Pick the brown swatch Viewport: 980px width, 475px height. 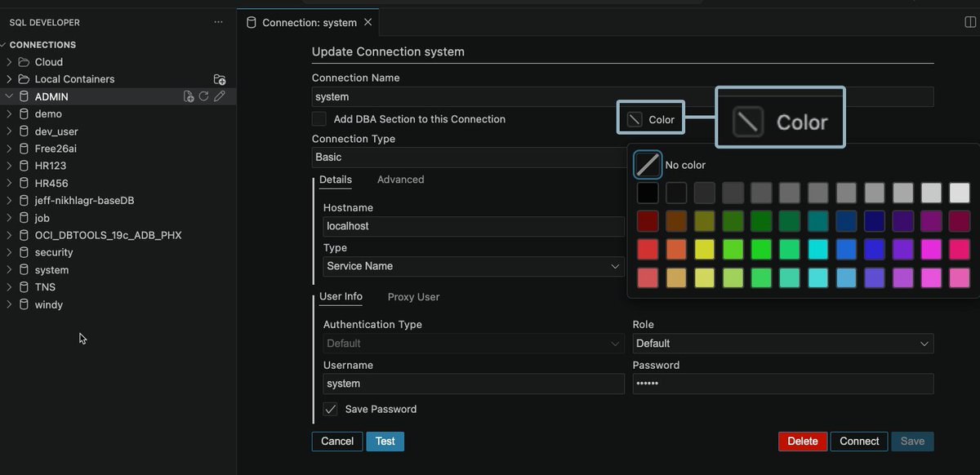(676, 221)
